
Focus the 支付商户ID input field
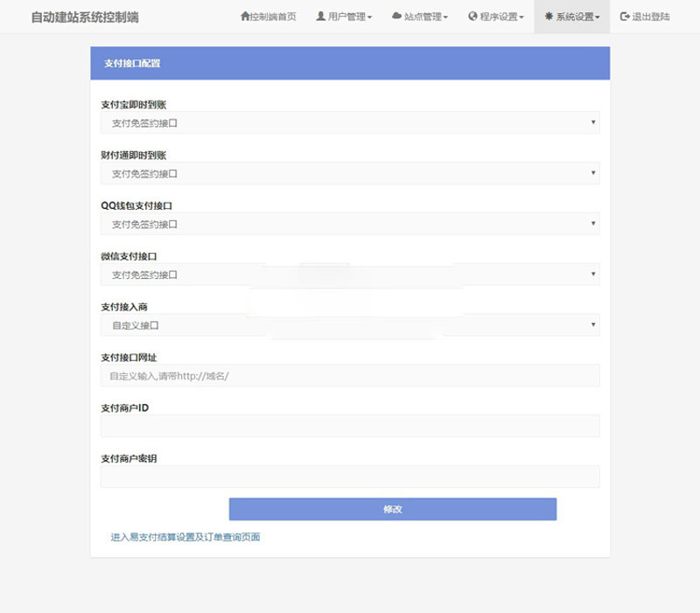tap(350, 426)
